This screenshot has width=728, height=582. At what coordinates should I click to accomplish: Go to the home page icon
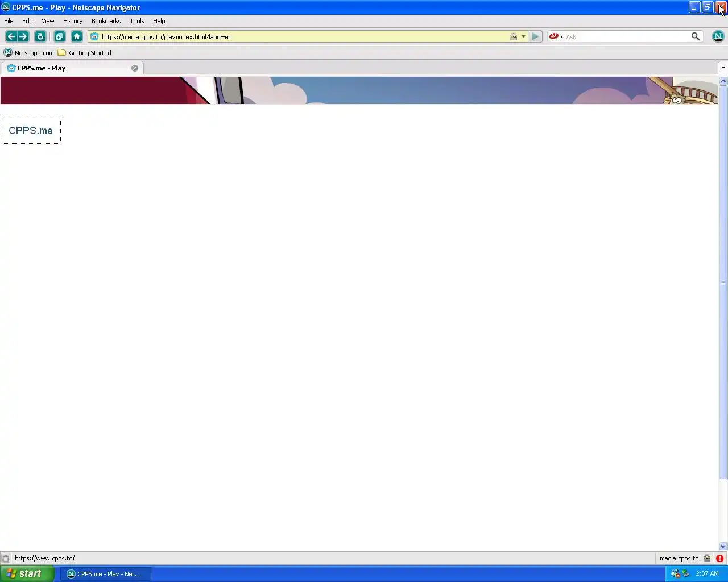[77, 36]
